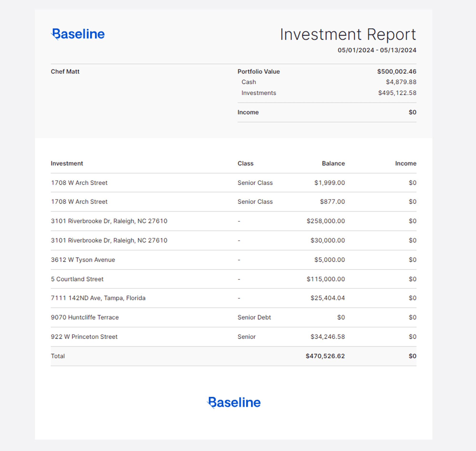
Task: Click the Baseline logo in the header
Action: (x=78, y=34)
